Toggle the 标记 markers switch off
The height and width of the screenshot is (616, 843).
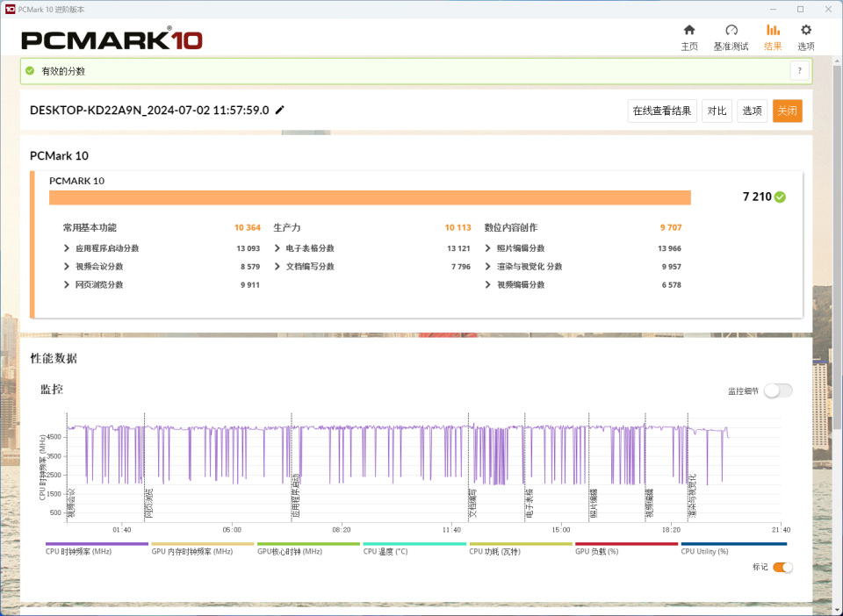tap(782, 568)
